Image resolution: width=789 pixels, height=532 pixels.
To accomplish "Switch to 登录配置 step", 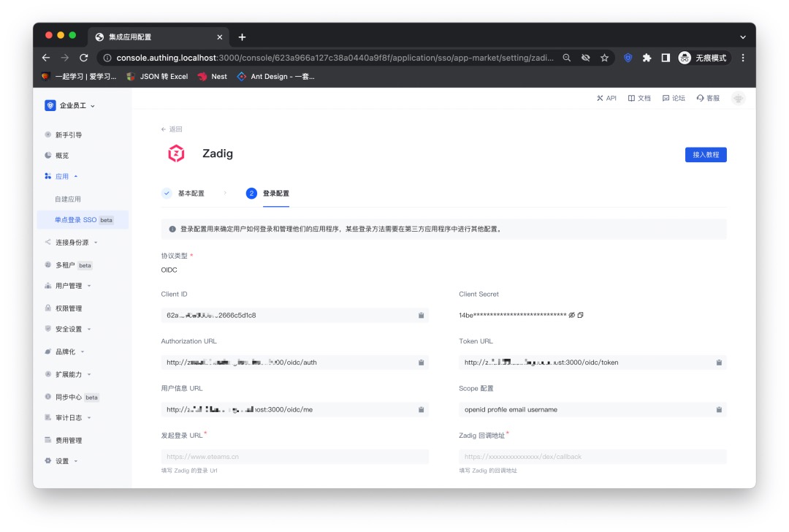I will 267,193.
